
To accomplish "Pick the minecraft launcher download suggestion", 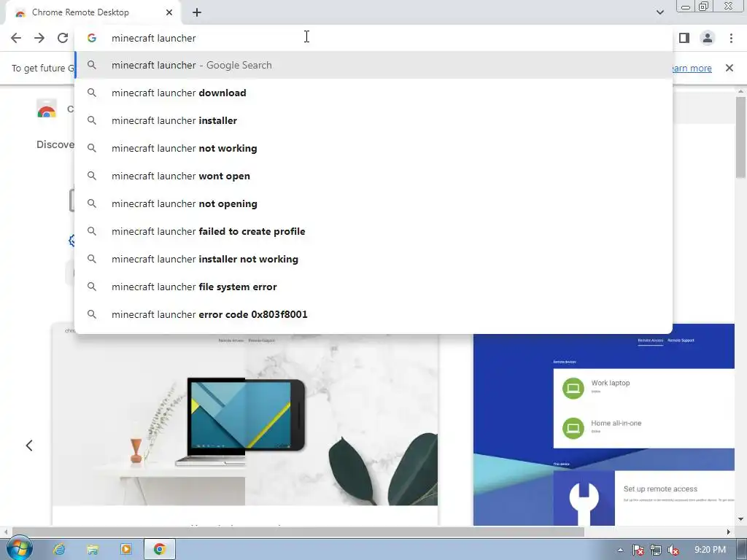I will 373,93.
